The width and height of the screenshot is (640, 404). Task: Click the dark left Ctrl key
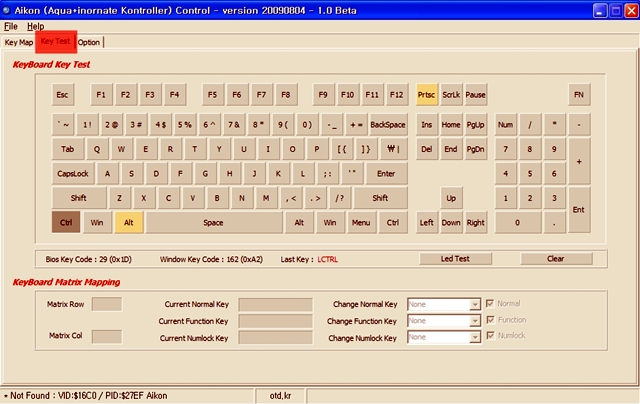66,222
